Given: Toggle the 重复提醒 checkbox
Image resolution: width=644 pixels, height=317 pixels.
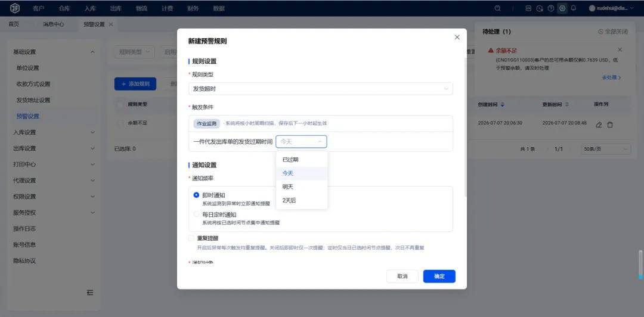Looking at the screenshot, I should (191, 238).
